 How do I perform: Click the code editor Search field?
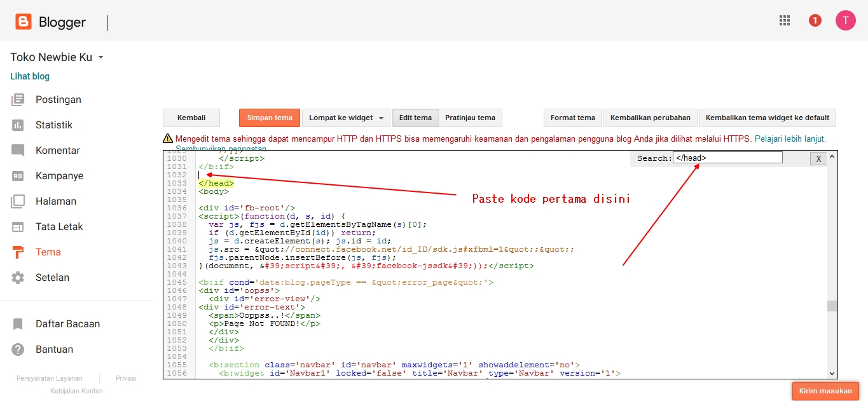(727, 158)
